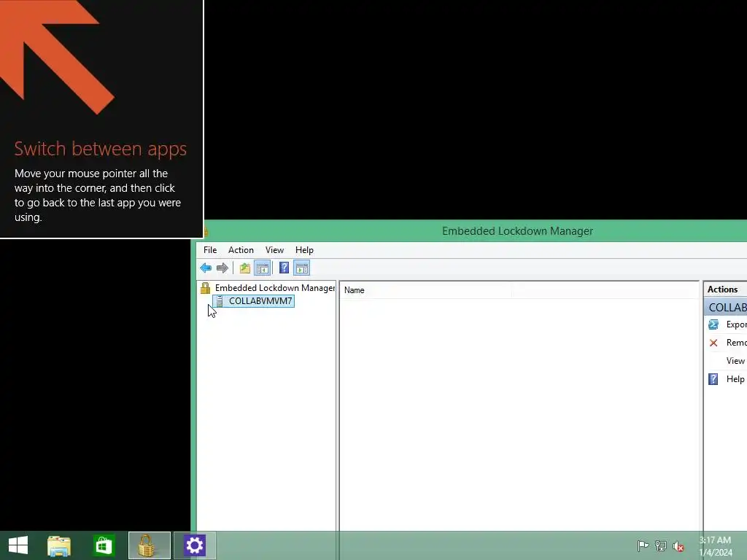Toggle the Show/Hide Console Tree button
Viewport: 747px width, 560px height.
coord(263,268)
